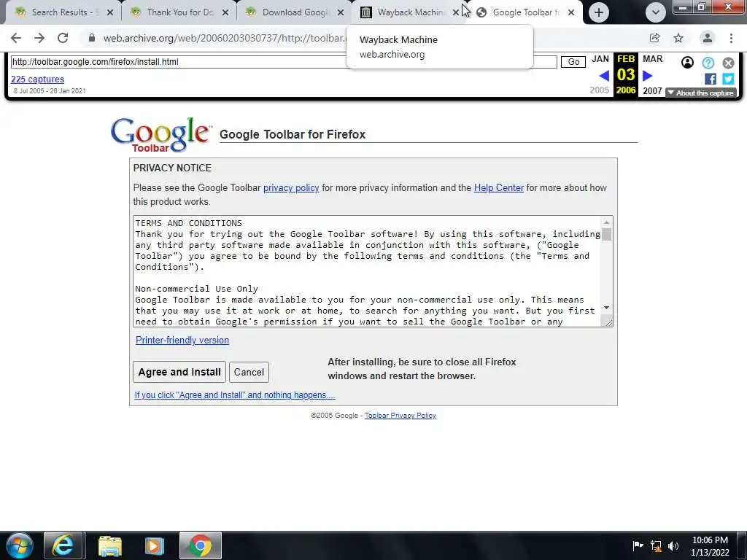Open the network tray icon

(x=656, y=545)
